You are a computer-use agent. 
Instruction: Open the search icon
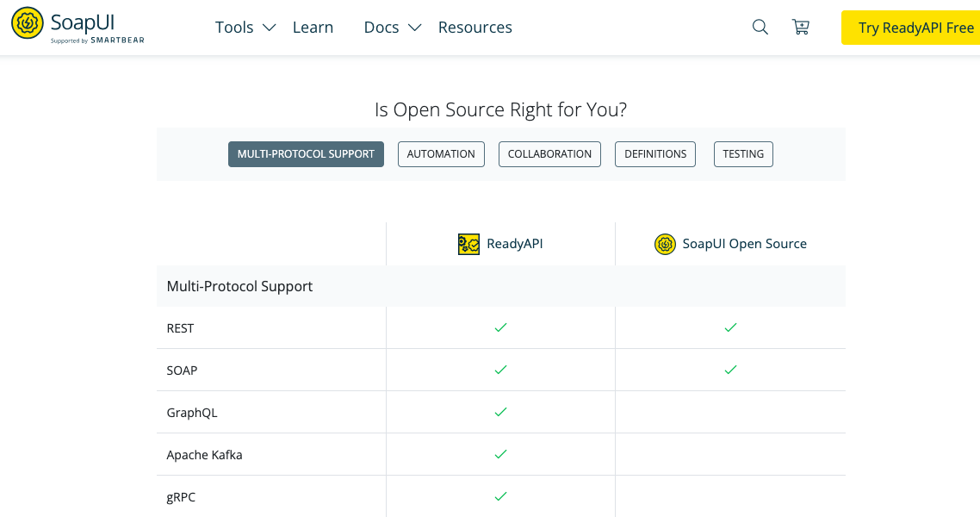coord(760,27)
